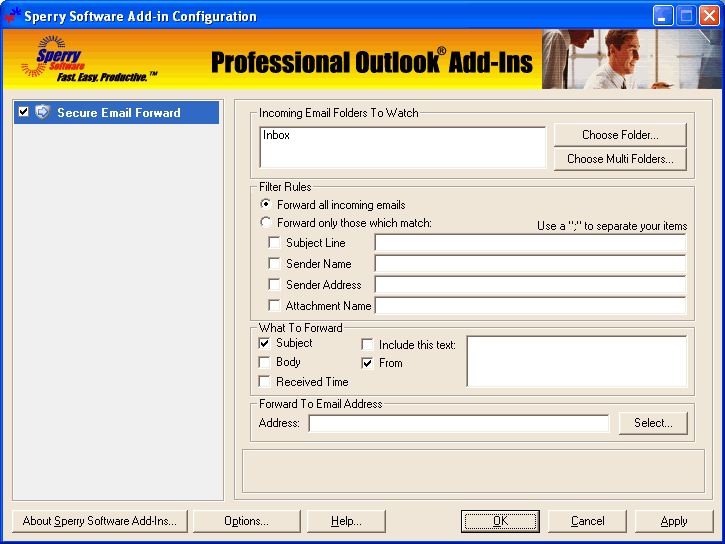The image size is (725, 544).
Task: Cancel the configuration dialog
Action: [587, 521]
